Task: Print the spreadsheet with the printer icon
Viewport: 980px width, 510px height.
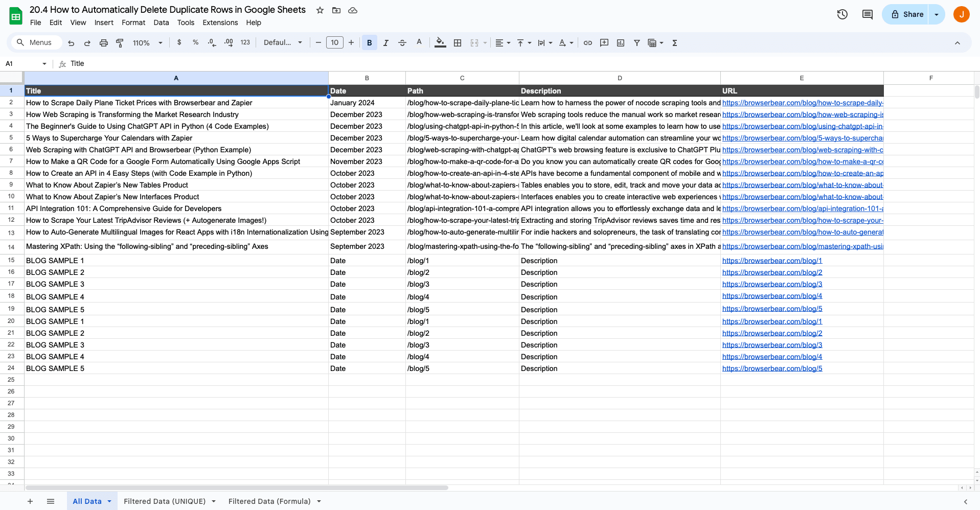Action: click(104, 43)
